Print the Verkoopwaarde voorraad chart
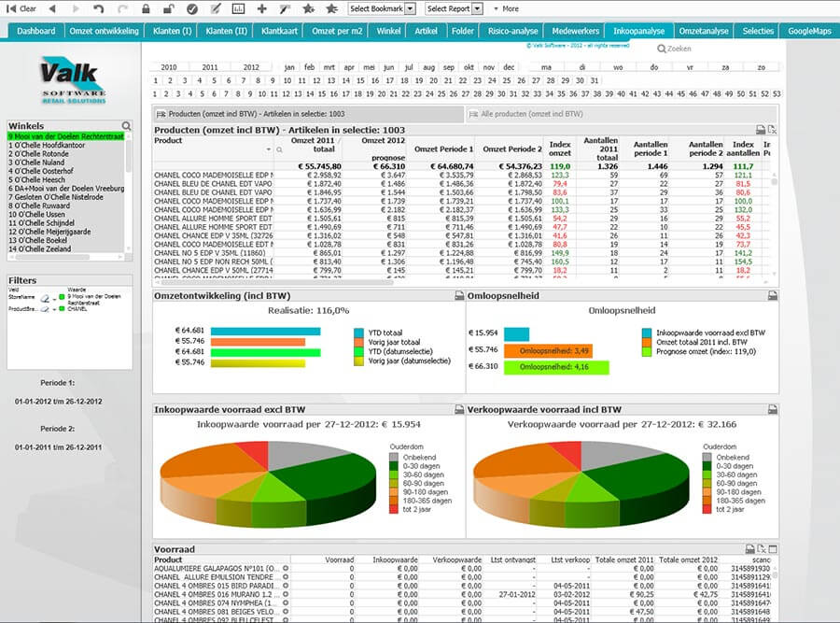 (773, 410)
